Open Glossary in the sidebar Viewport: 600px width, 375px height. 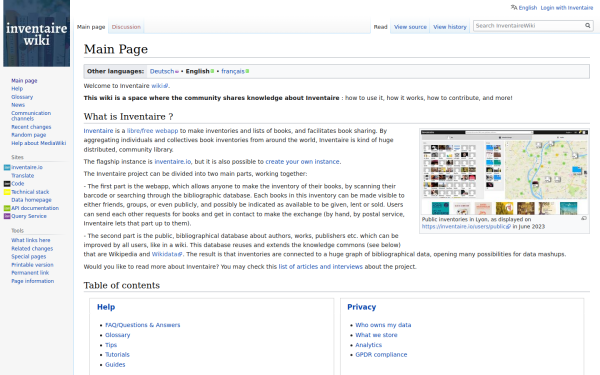(22, 97)
